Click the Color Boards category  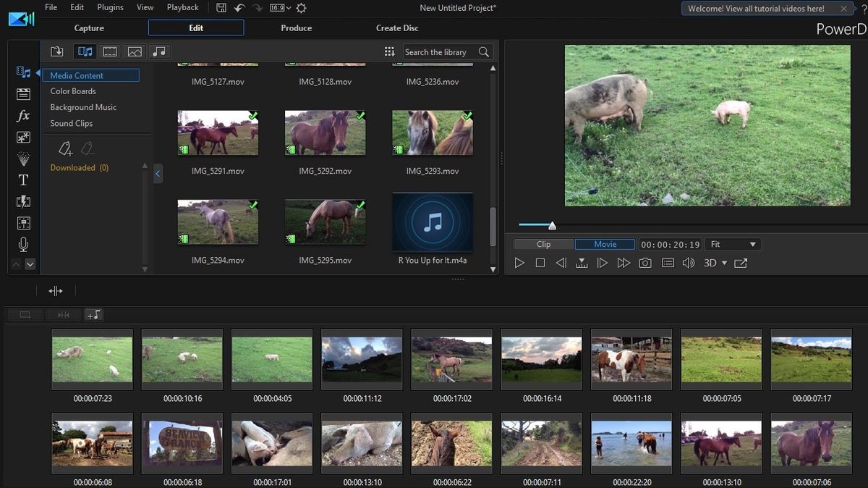(73, 91)
